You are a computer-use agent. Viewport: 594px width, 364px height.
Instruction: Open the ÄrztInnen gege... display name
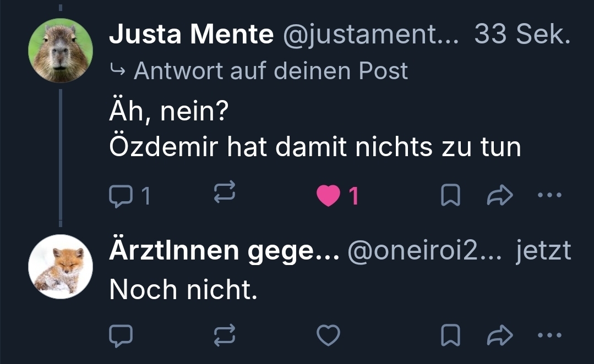coord(224,251)
